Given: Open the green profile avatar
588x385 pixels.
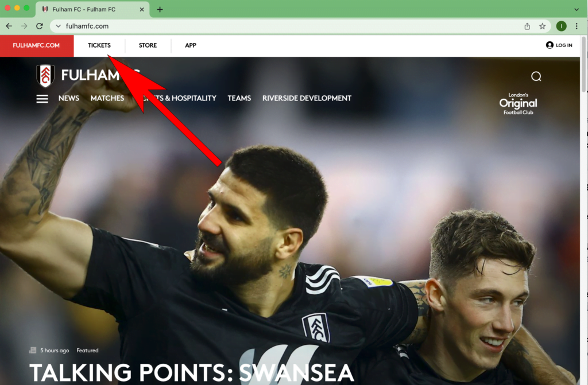Looking at the screenshot, I should click(561, 26).
